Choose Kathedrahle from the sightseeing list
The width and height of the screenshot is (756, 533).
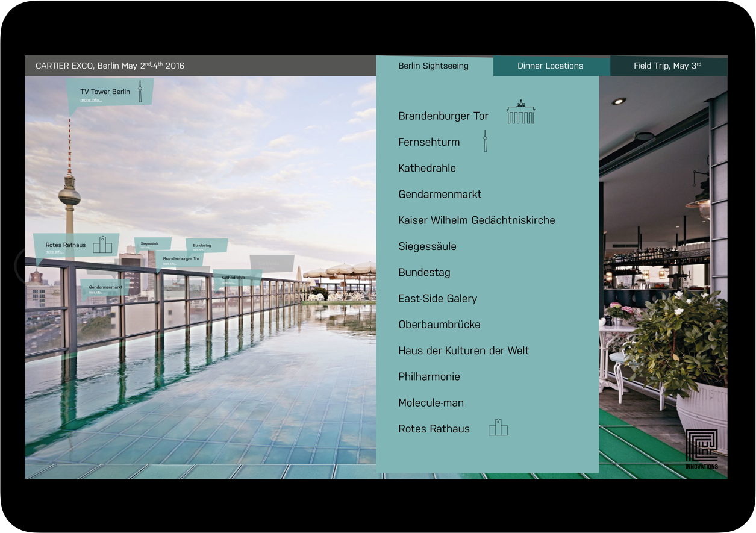click(427, 168)
